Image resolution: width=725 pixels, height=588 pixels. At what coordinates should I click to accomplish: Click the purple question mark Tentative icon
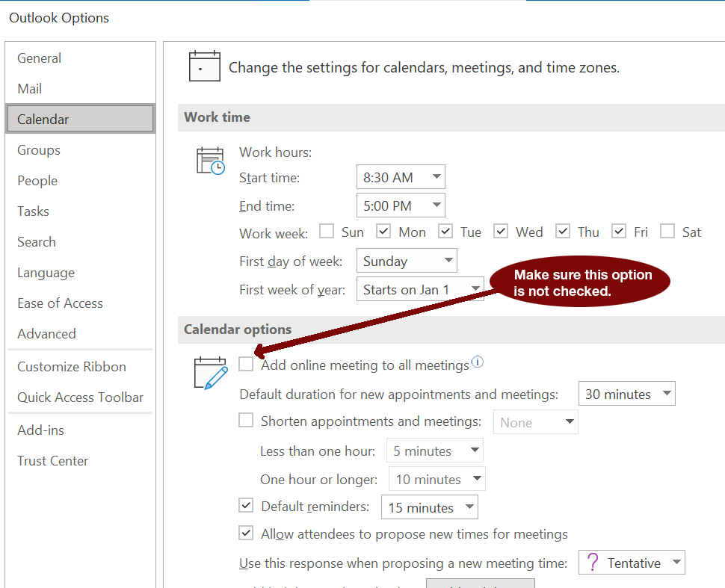[593, 562]
